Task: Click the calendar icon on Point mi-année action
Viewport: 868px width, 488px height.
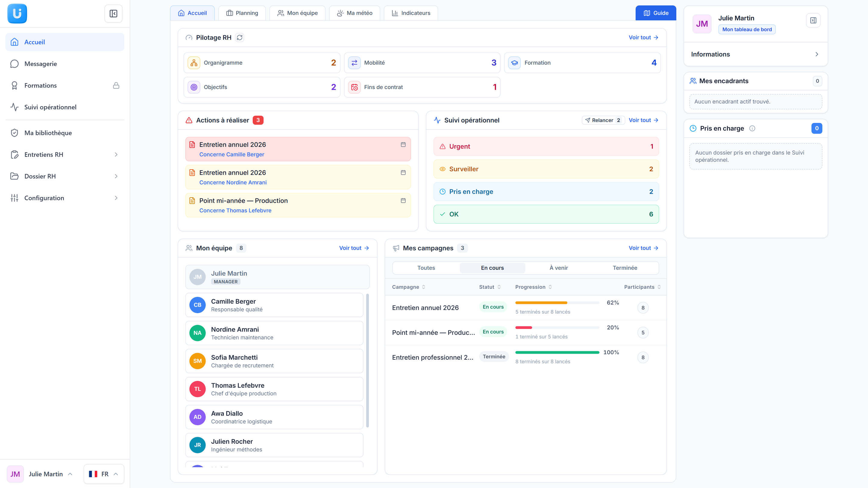Action: coord(403,200)
